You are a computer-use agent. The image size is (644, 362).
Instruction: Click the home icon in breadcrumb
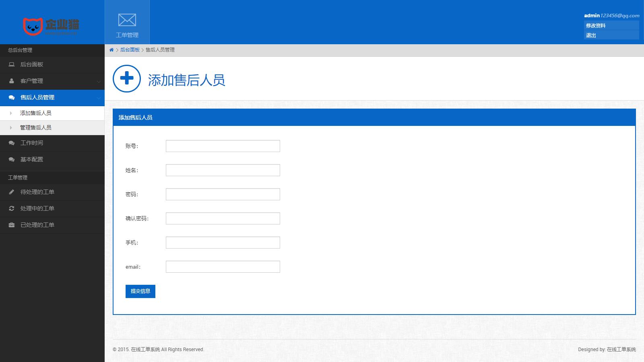tap(111, 50)
